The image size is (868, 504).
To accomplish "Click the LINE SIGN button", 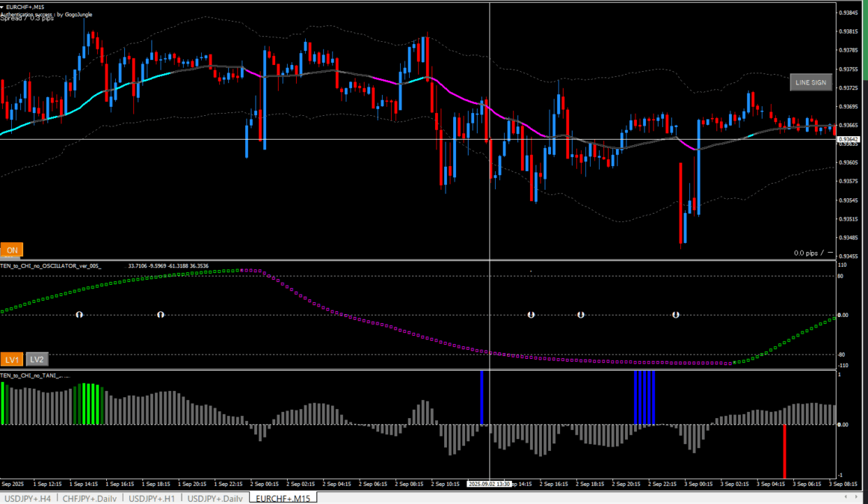I will [810, 83].
